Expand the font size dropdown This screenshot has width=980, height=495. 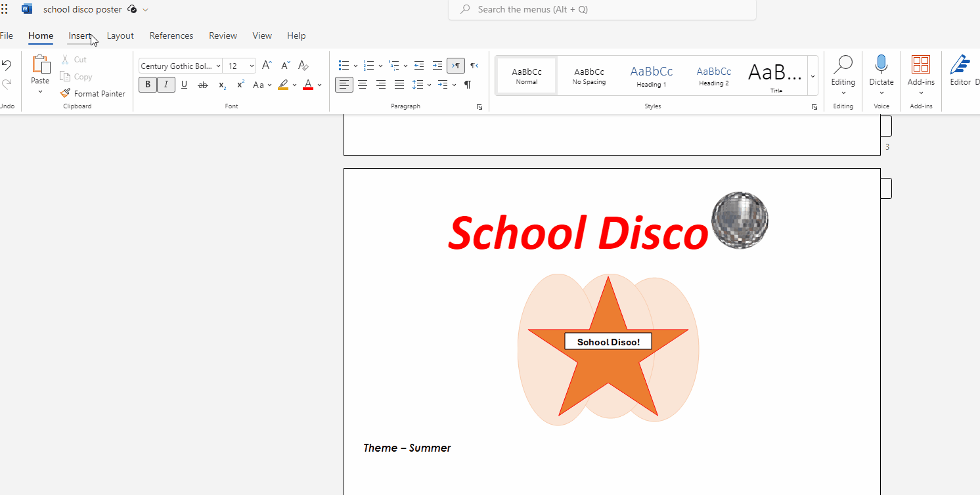tap(252, 66)
